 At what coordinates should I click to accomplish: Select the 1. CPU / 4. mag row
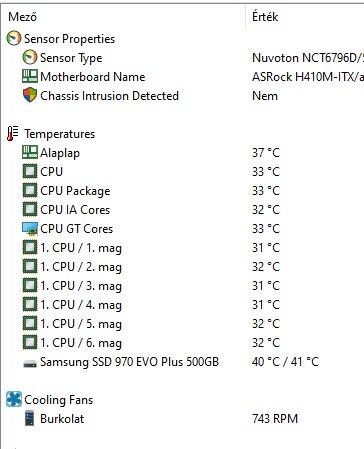(182, 305)
